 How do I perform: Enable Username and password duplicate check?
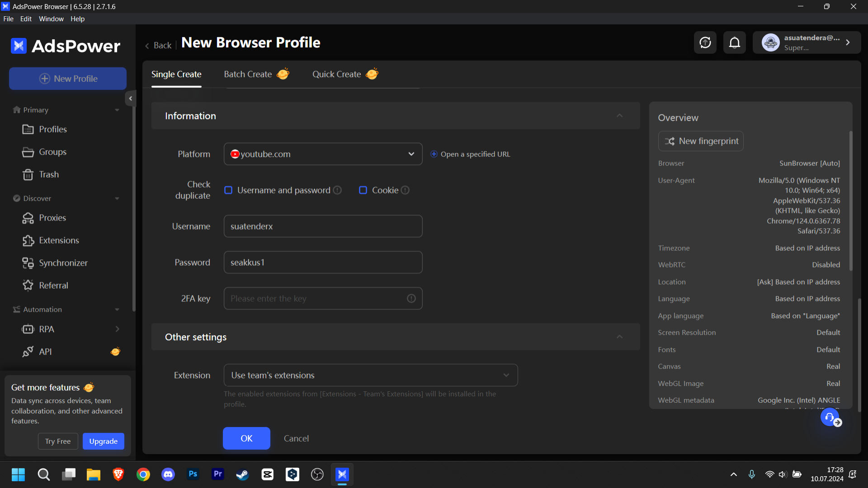pyautogui.click(x=228, y=190)
